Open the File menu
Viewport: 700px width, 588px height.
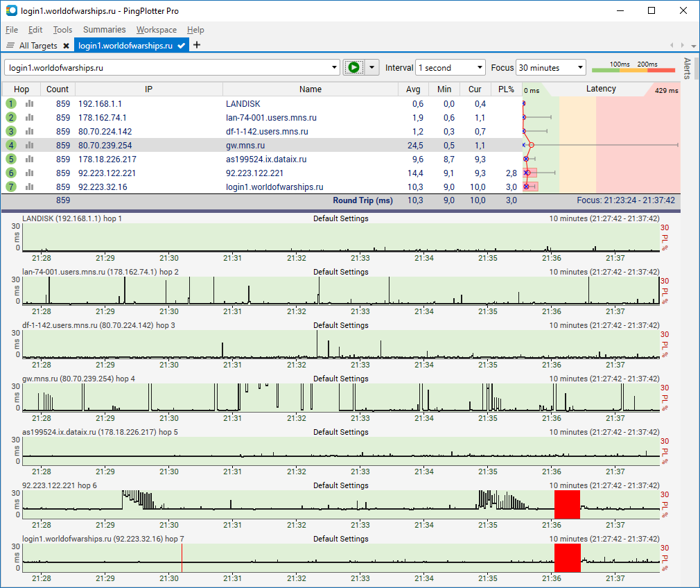12,30
